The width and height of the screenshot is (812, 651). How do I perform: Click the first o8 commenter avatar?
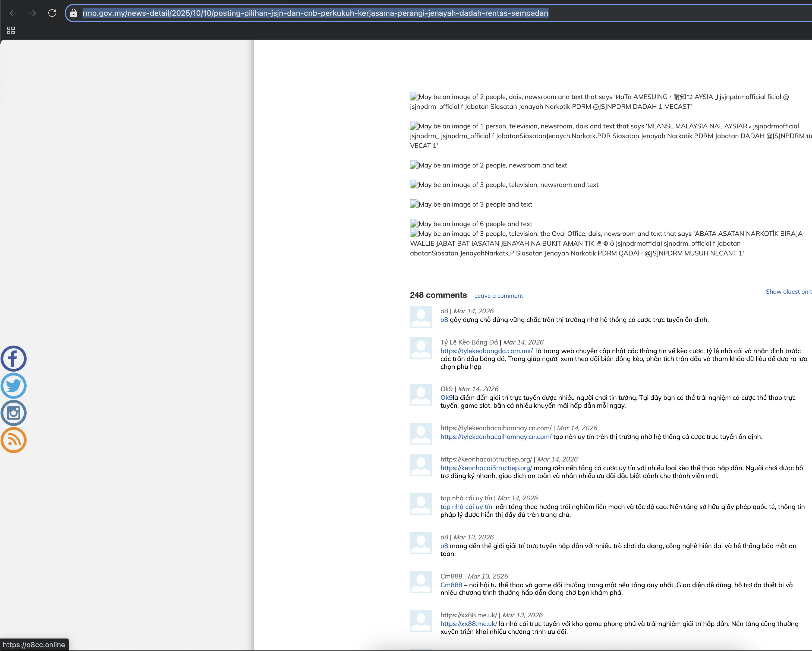click(x=420, y=317)
